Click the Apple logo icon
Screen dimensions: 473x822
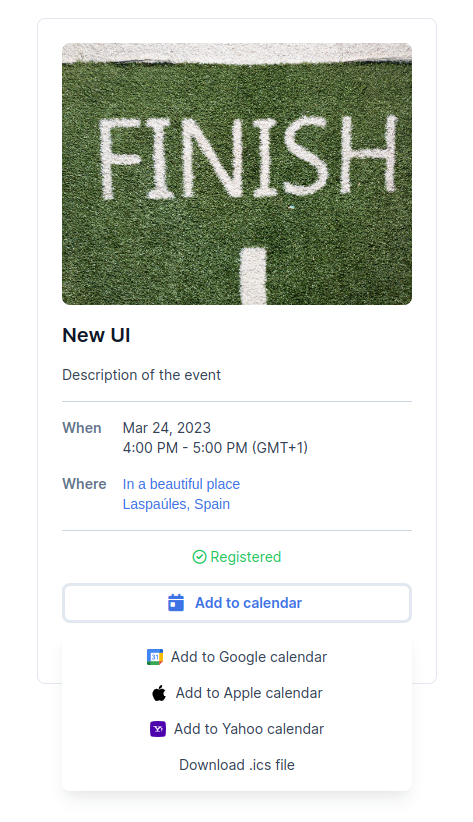tap(159, 693)
